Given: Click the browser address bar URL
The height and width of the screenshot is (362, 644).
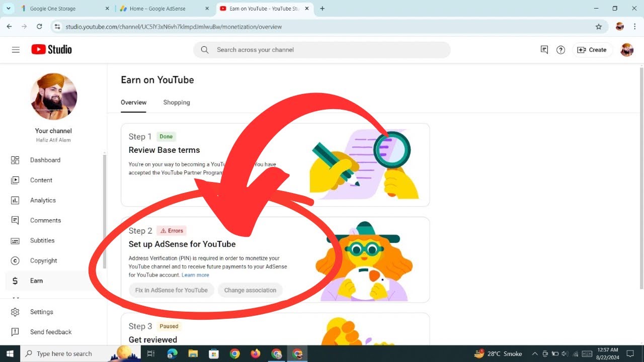Looking at the screenshot, I should pyautogui.click(x=174, y=27).
